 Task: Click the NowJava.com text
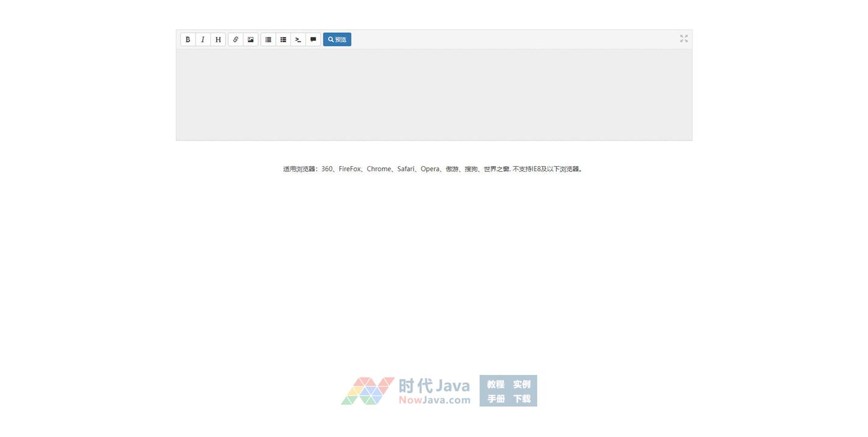click(434, 400)
